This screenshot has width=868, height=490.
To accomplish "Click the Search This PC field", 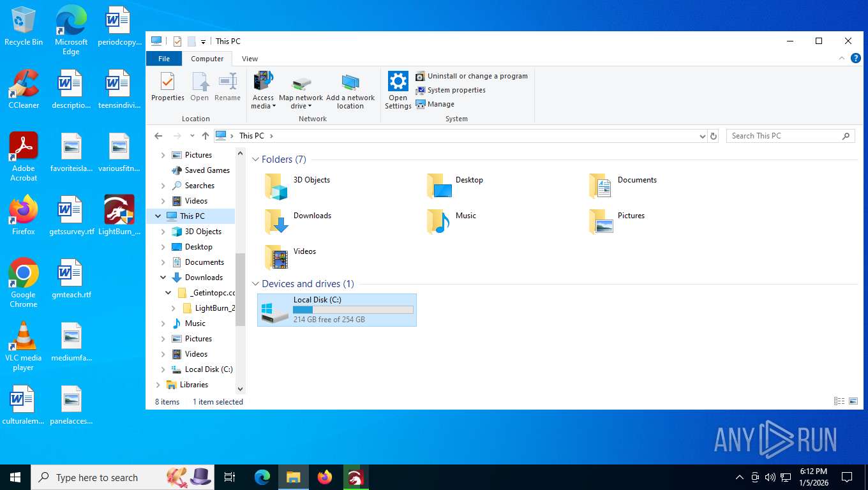I will click(790, 136).
